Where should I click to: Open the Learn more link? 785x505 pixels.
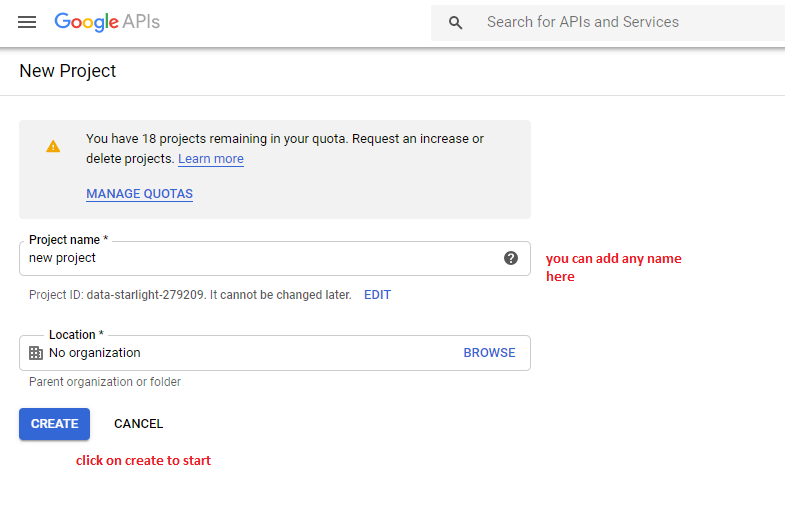(211, 159)
